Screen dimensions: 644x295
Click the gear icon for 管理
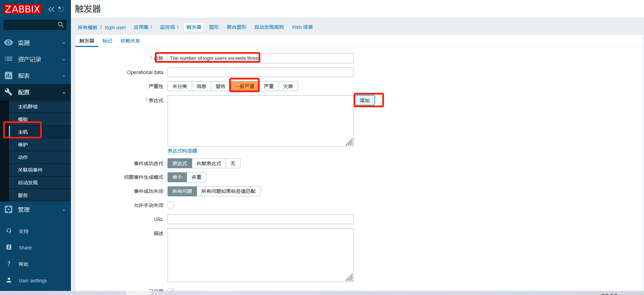coord(9,209)
